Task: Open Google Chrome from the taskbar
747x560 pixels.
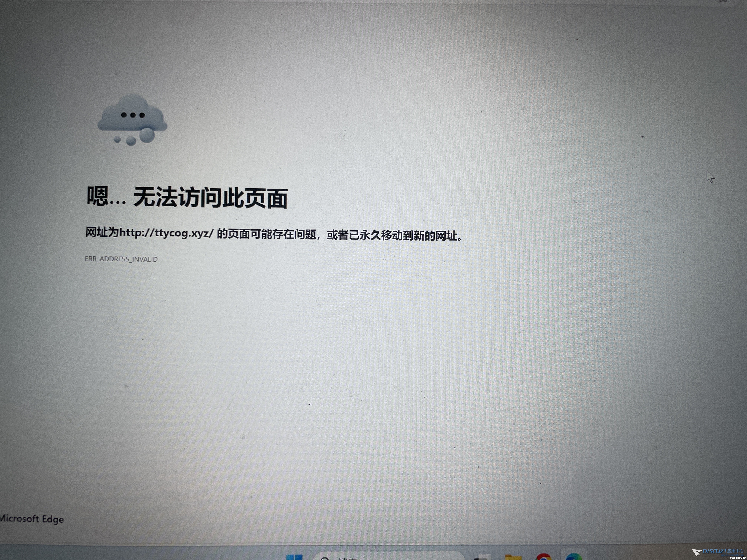Action: pyautogui.click(x=543, y=557)
